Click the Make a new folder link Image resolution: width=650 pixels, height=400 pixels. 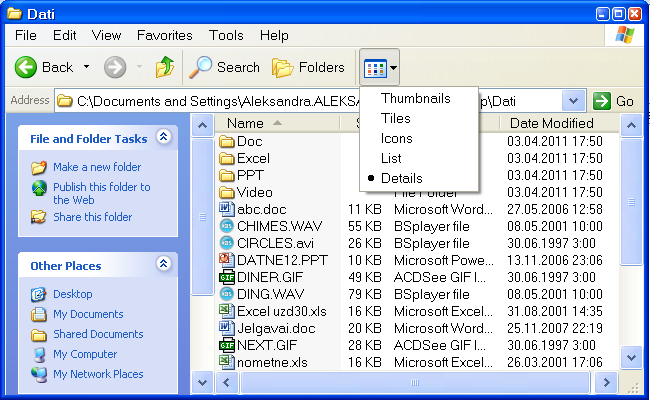click(97, 167)
